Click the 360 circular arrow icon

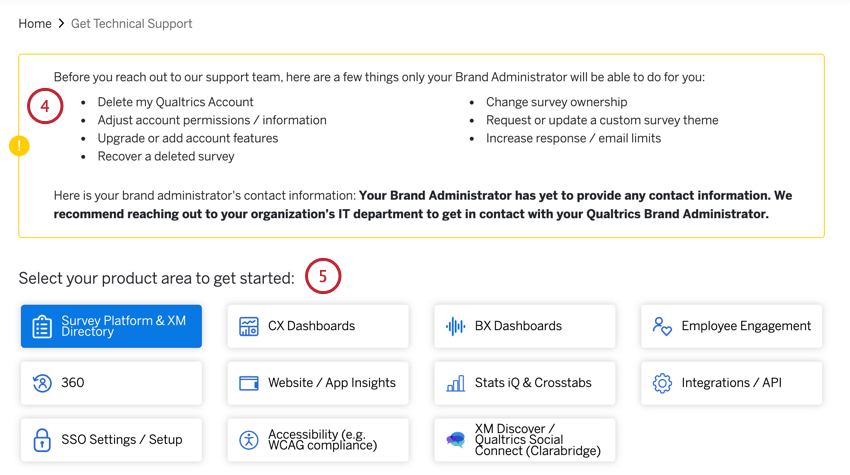(42, 383)
